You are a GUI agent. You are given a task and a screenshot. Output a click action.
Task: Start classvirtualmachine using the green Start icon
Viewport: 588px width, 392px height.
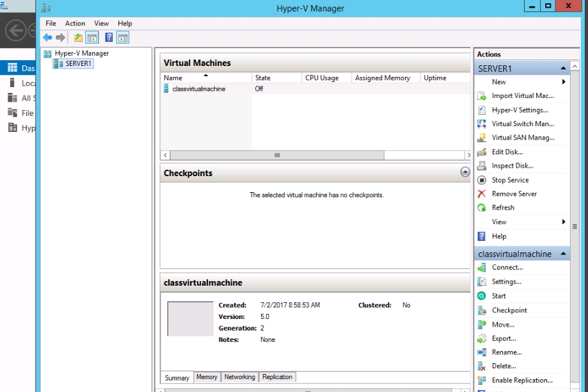(x=482, y=296)
